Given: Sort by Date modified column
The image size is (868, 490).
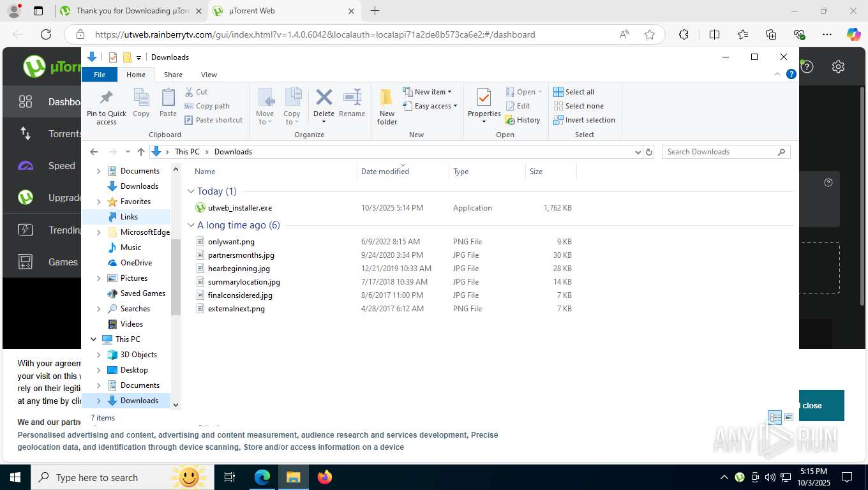Looking at the screenshot, I should [x=403, y=172].
